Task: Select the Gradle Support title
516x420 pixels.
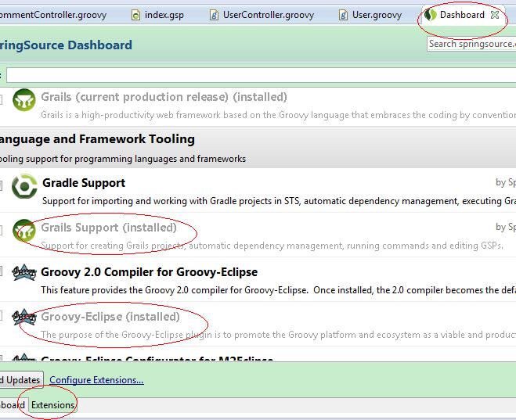Action: 84,183
